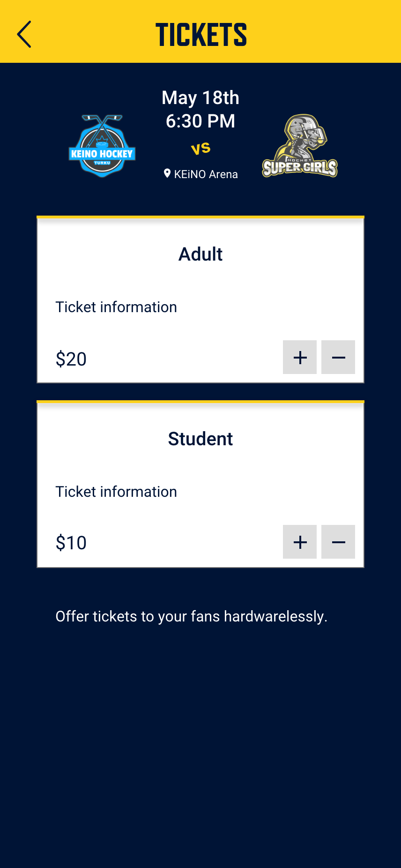Click the TICKETS page title
The width and height of the screenshot is (401, 868).
(201, 35)
